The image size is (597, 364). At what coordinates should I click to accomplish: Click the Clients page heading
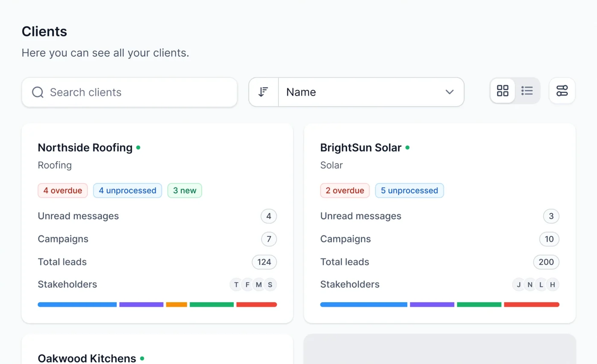coord(44,32)
